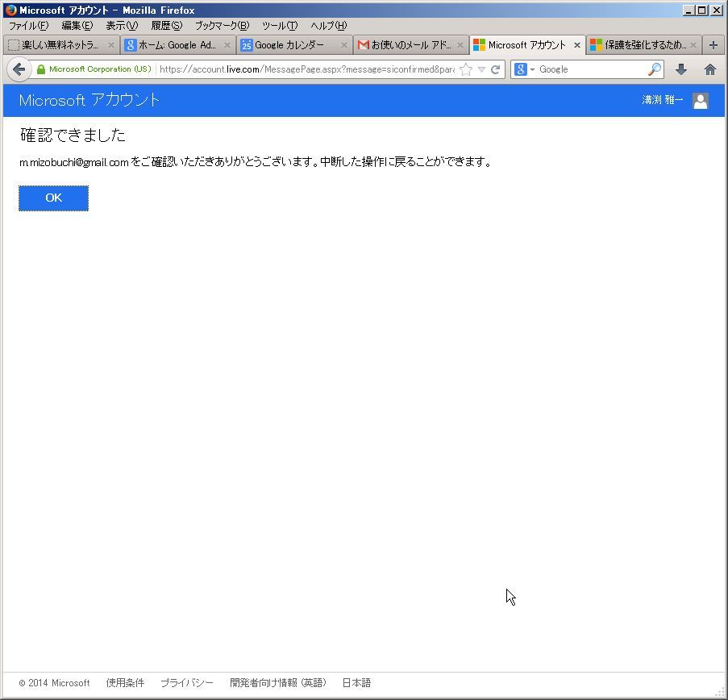Viewport: 728px width, 700px height.
Task: Switch to the お使いのメール アド Gmail tab
Action: pos(410,45)
